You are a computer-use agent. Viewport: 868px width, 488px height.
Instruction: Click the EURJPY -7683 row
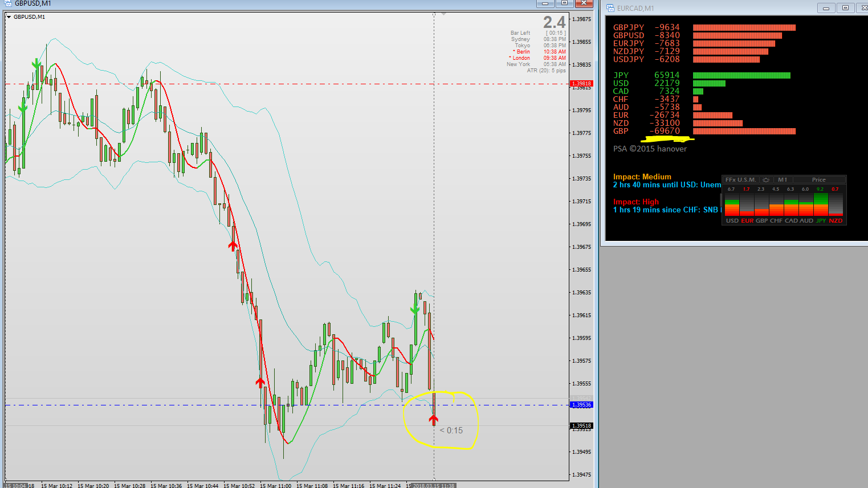pyautogui.click(x=694, y=43)
